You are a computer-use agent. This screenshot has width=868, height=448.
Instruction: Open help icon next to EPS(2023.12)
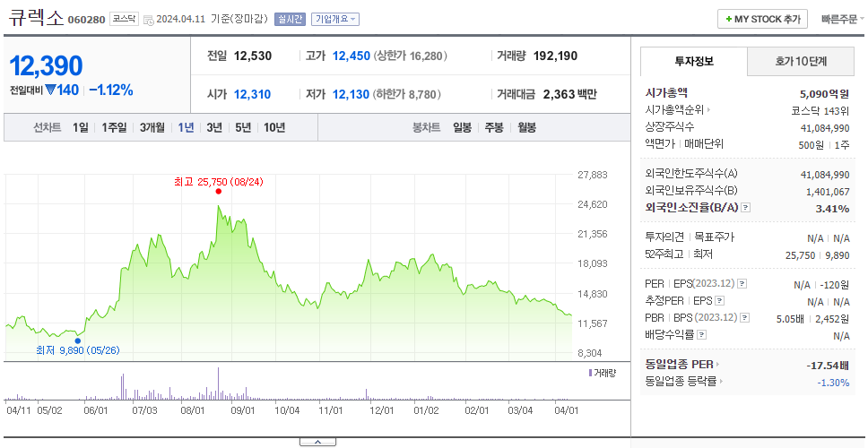click(x=742, y=284)
